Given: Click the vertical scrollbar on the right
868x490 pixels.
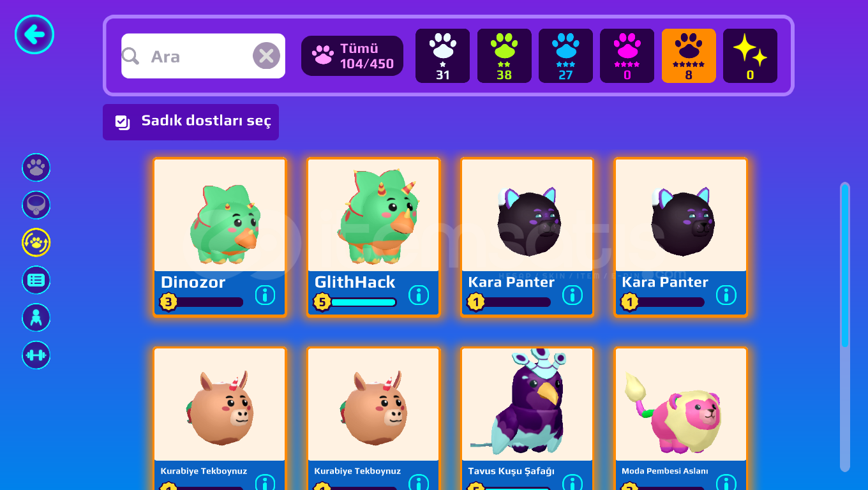Looking at the screenshot, I should point(845,327).
